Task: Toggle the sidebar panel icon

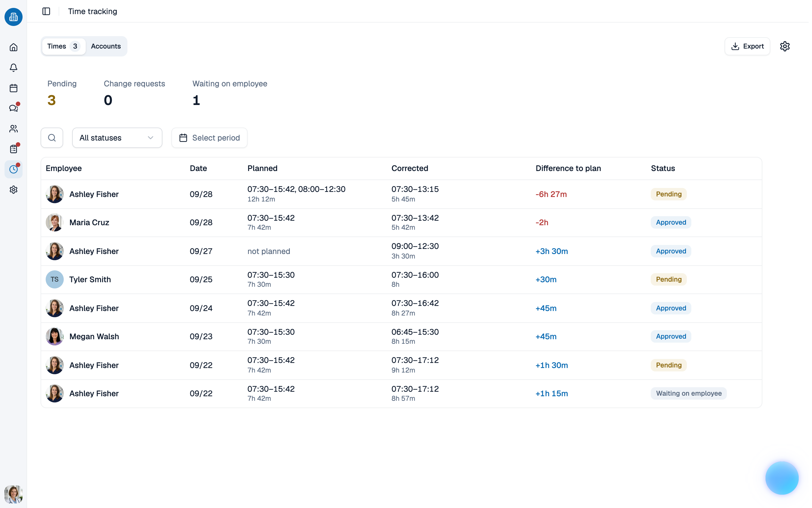Action: point(46,11)
